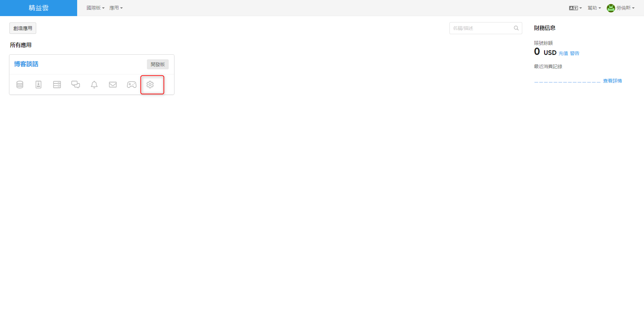Open the 博客談話 application link
Viewport: 644px width, 314px height.
point(26,64)
